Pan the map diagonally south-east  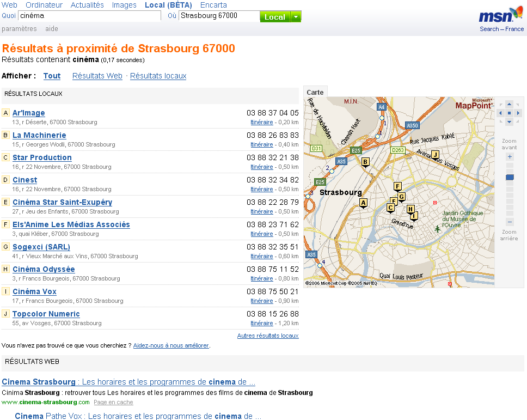(518, 121)
